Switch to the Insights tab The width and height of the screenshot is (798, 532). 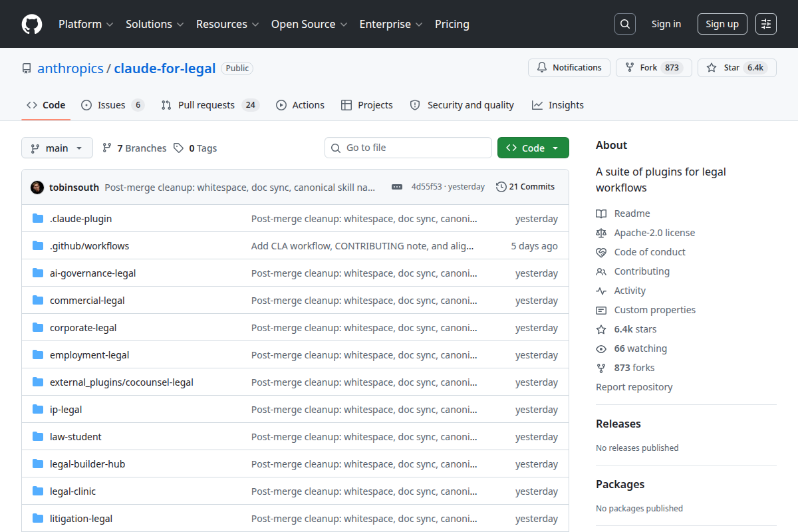[558, 105]
